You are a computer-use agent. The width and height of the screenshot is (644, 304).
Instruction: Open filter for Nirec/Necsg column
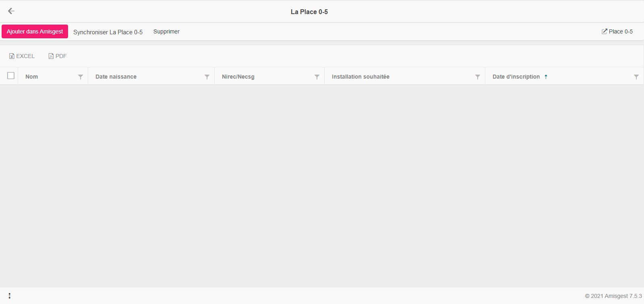[x=317, y=77]
